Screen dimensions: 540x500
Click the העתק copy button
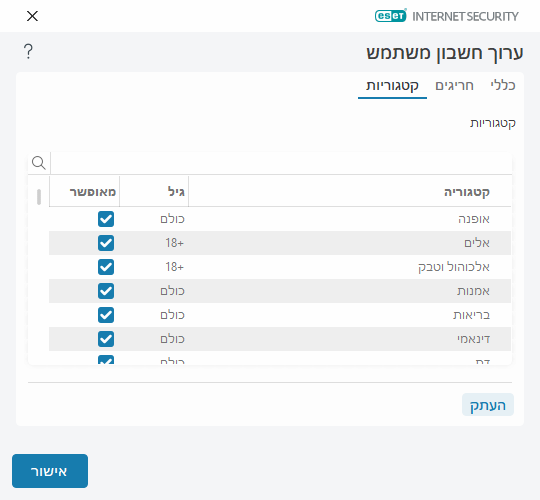(x=488, y=405)
